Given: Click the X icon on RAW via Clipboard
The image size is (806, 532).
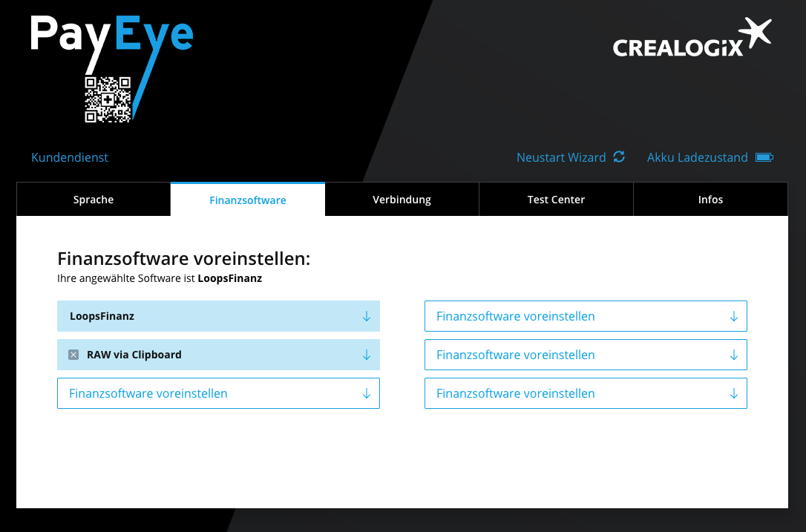Looking at the screenshot, I should 73,355.
